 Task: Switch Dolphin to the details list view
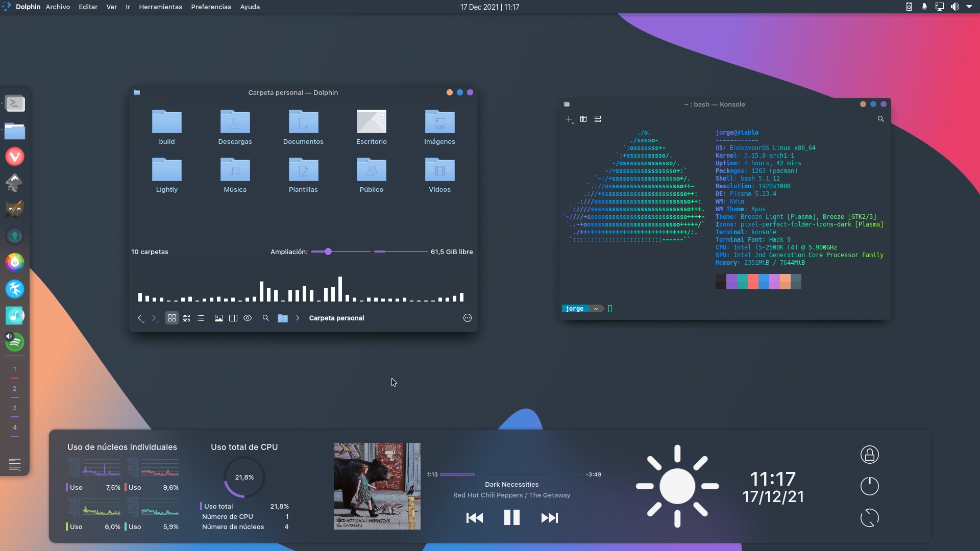200,318
